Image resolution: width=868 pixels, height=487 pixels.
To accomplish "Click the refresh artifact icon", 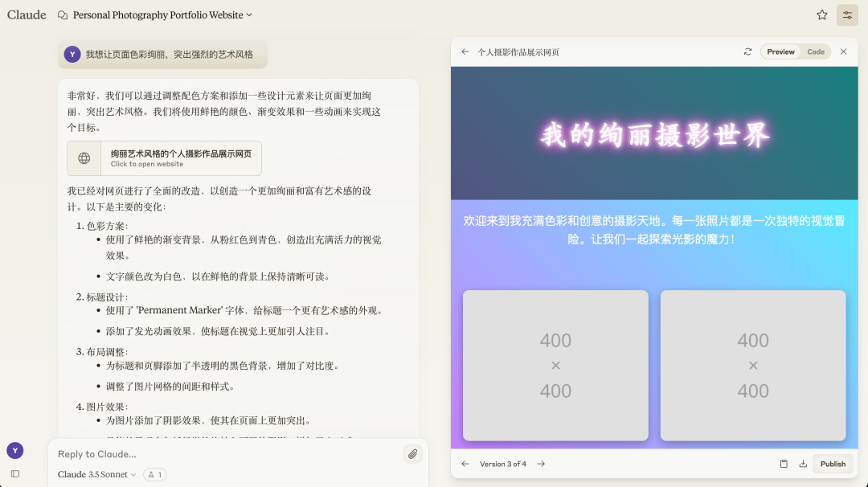I will [x=748, y=51].
